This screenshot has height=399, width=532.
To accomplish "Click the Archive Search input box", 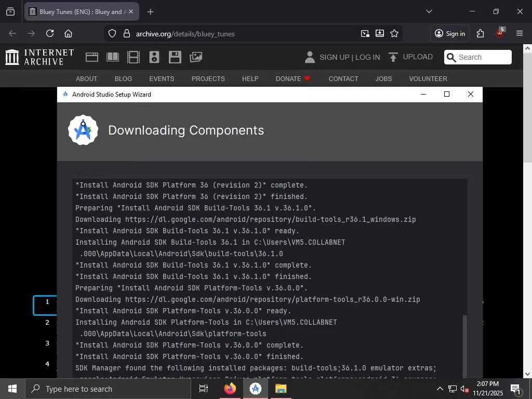I will [478, 57].
